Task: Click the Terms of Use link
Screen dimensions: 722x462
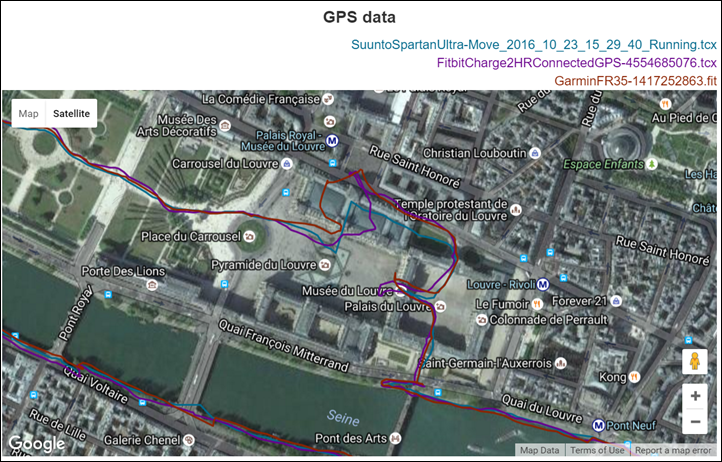Action: point(597,451)
